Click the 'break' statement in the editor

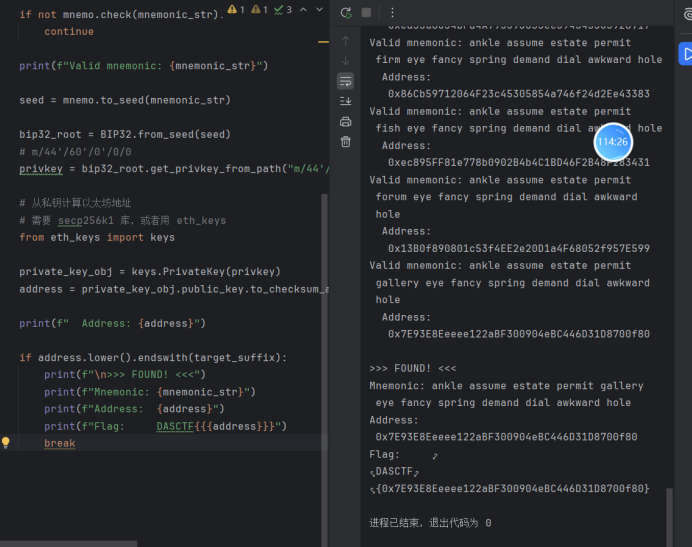59,443
